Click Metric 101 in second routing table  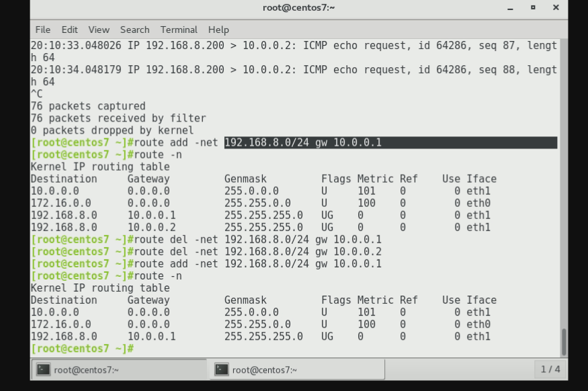coord(366,312)
